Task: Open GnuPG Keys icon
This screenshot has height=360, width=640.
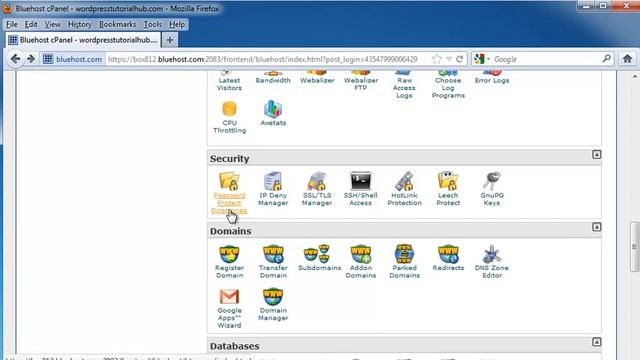Action: coord(491,181)
